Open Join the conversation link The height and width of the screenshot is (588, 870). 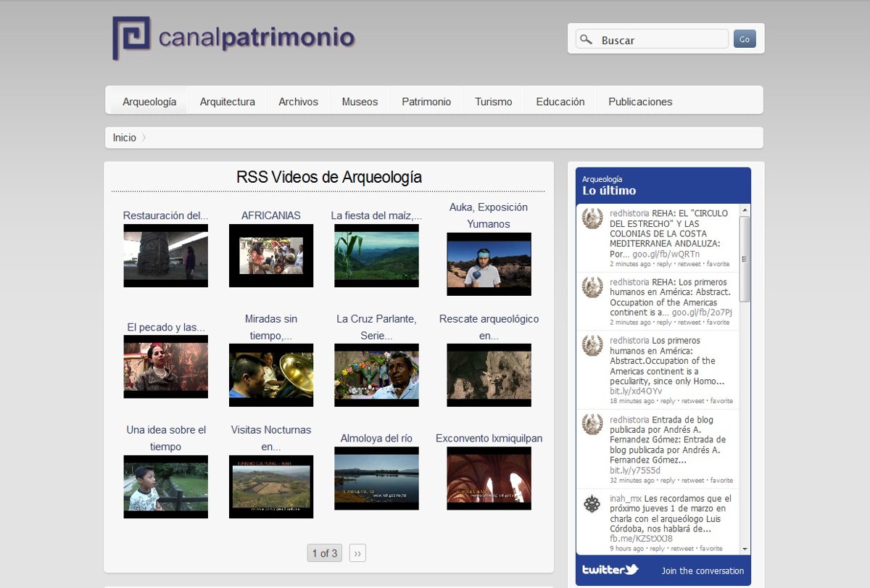tap(703, 571)
